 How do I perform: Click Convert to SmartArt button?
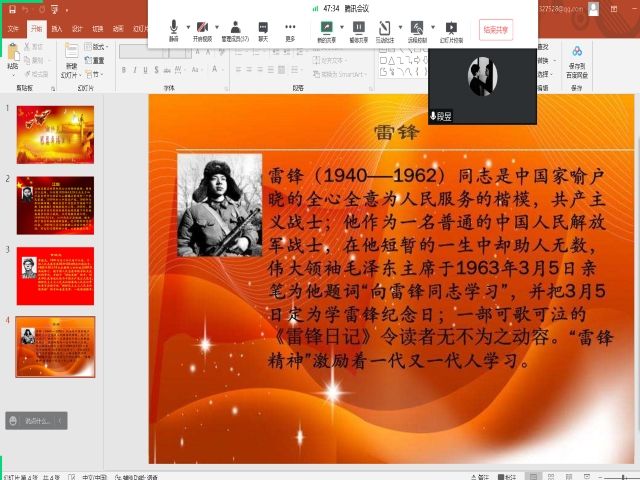coord(338,74)
